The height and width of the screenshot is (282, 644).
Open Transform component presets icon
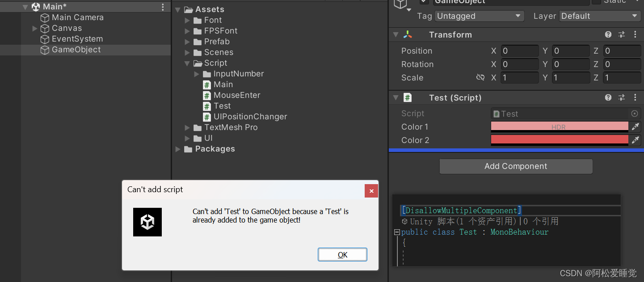[x=622, y=35]
